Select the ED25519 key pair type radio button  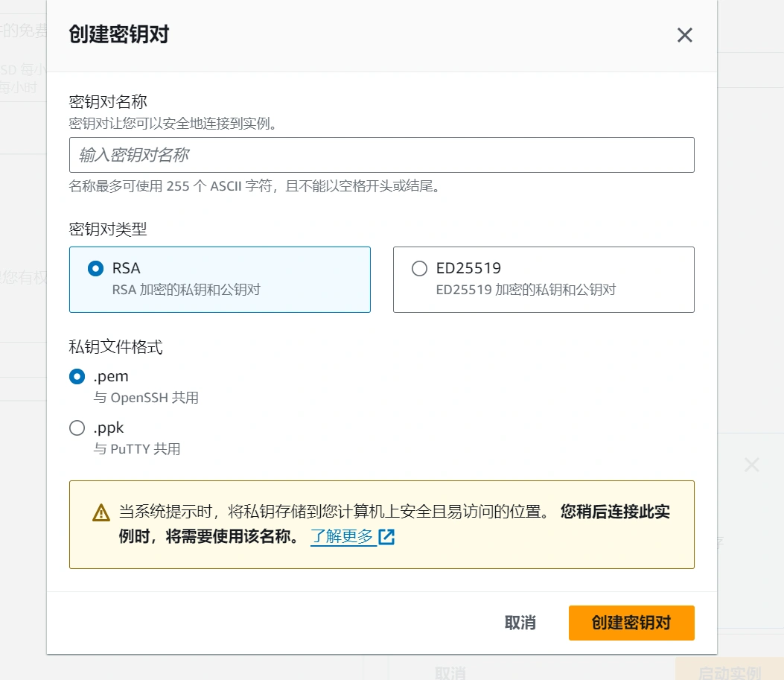[x=419, y=269]
